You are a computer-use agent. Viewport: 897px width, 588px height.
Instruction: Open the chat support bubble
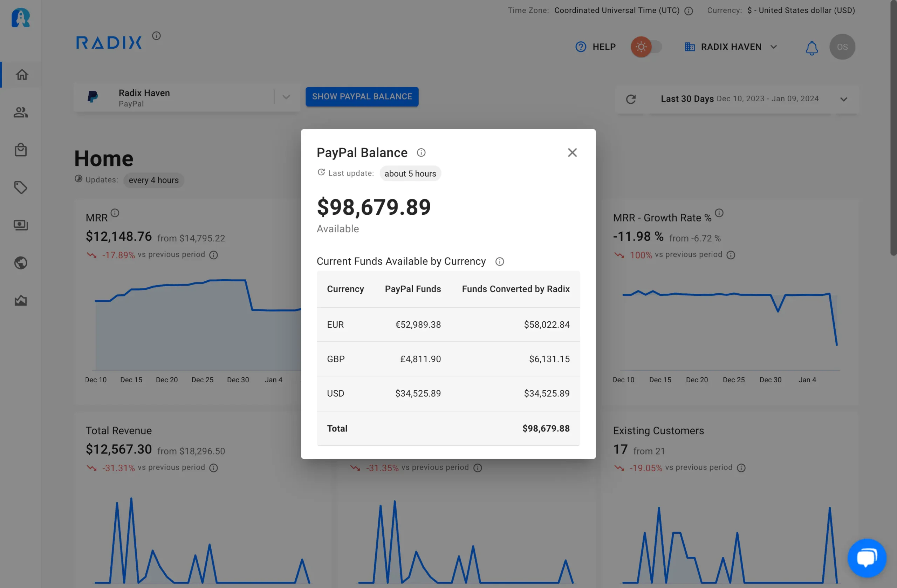(867, 558)
